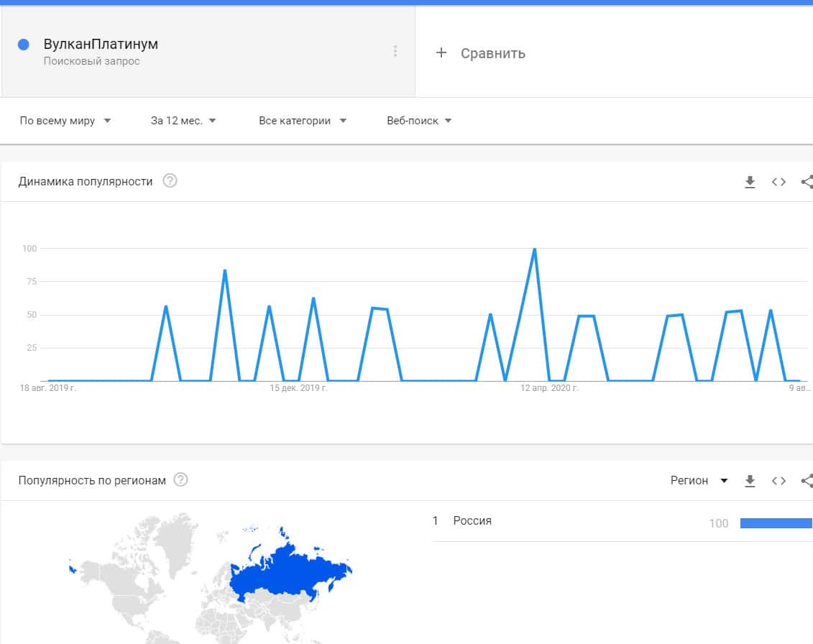Click the blue dot beside ВулканПлатинум
This screenshot has width=813, height=644.
(x=23, y=45)
